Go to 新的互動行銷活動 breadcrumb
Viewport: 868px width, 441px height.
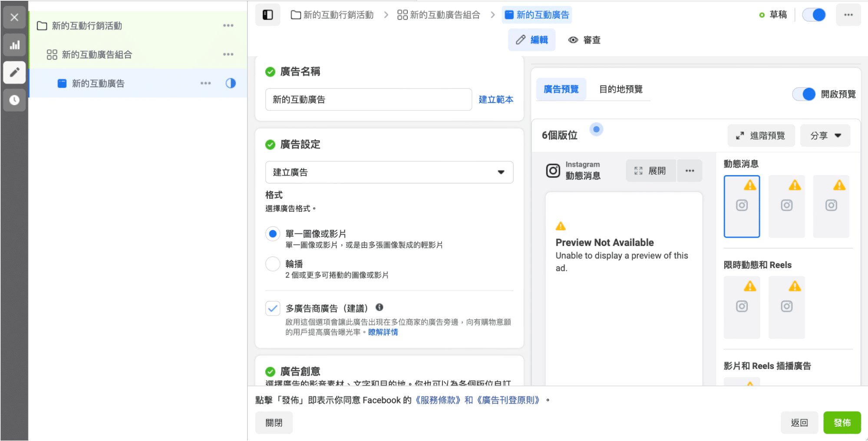point(333,15)
